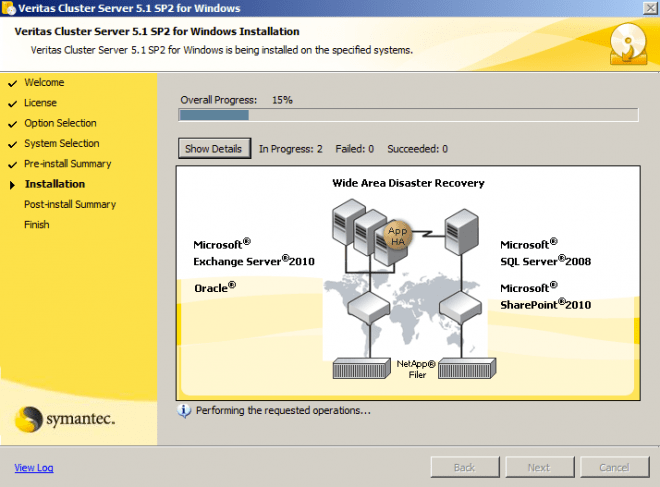
Task: Click the left network switch icon
Action: click(369, 307)
